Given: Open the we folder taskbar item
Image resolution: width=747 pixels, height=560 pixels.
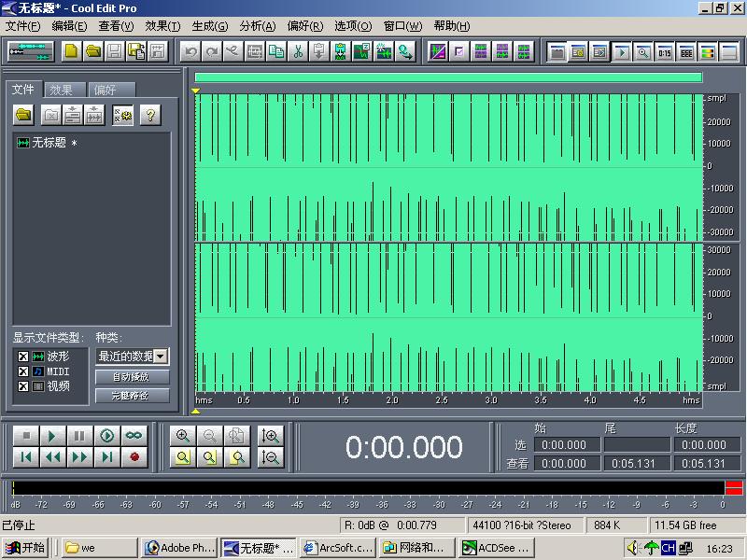Looking at the screenshot, I should [x=100, y=548].
